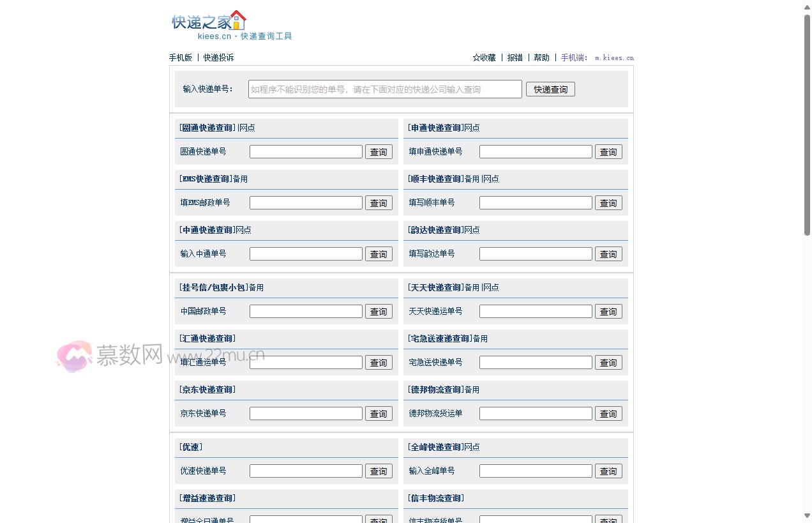Click the star icon next to 收藏
The height and width of the screenshot is (523, 812).
(475, 57)
